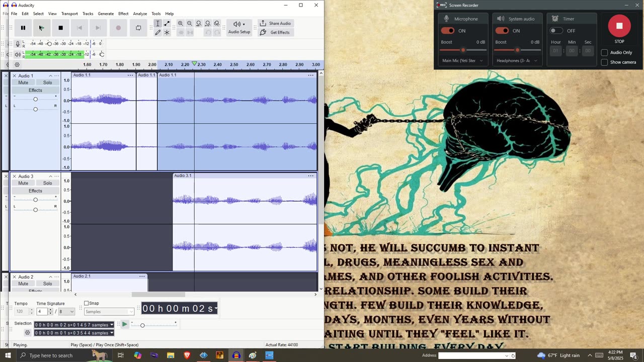
Task: Toggle System audio ON switch
Action: click(502, 31)
